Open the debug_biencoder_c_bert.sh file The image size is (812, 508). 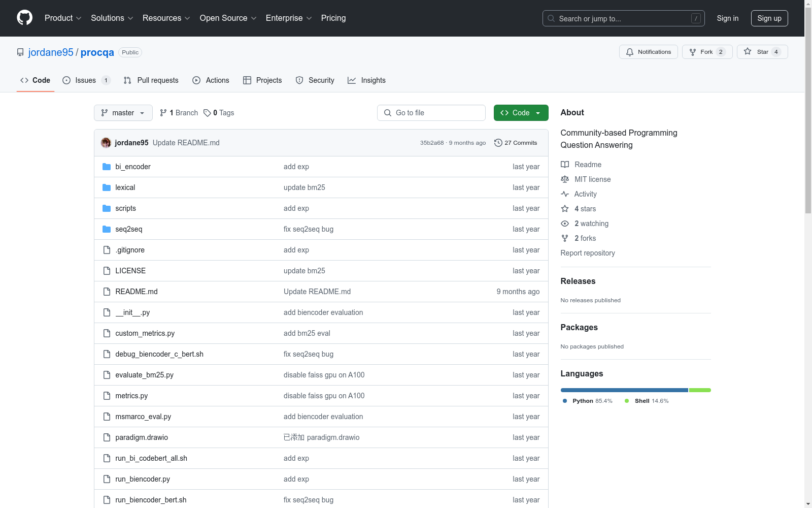coord(159,354)
